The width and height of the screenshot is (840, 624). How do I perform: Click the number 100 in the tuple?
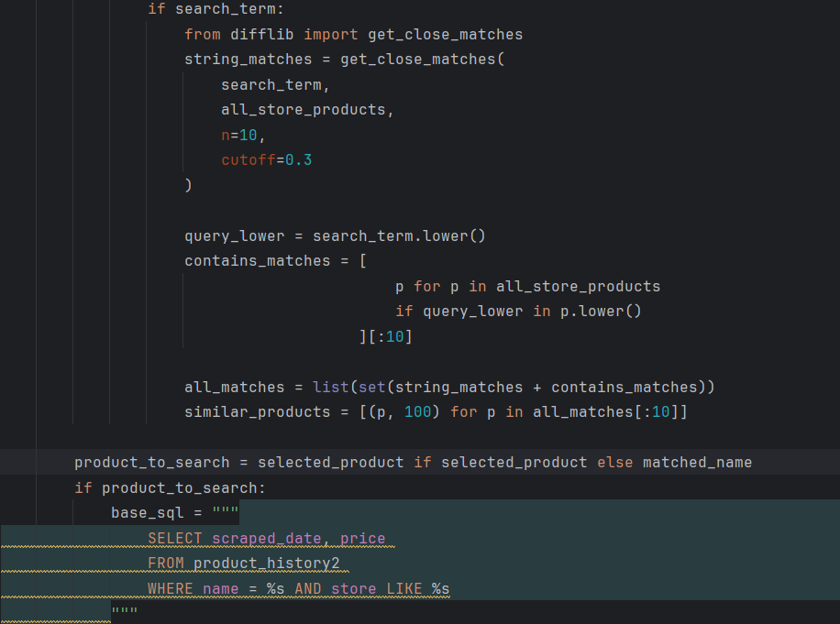(x=417, y=411)
